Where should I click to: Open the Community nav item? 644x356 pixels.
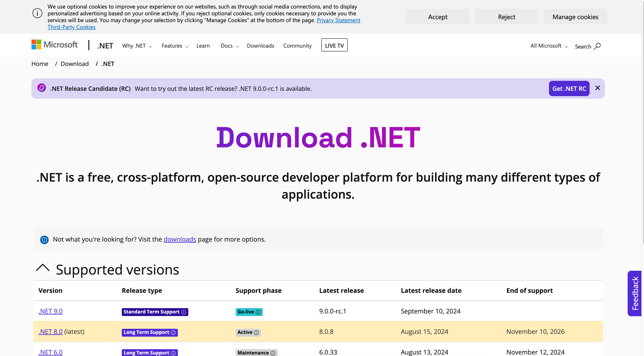[x=297, y=46]
